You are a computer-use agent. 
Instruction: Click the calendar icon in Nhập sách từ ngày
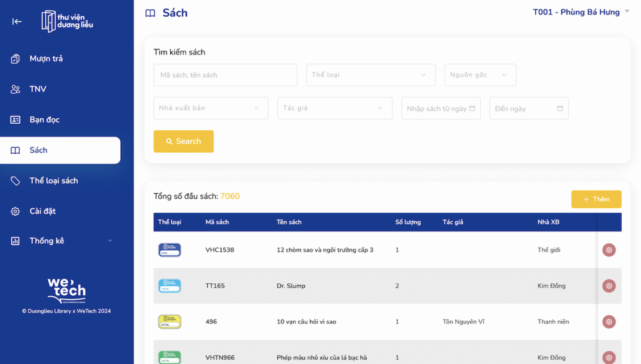(472, 108)
